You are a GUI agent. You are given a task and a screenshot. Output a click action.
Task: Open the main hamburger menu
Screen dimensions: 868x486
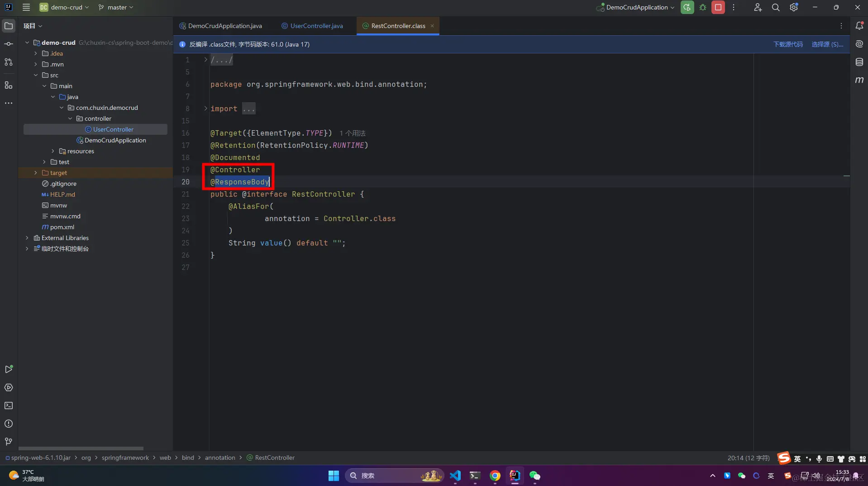tap(26, 7)
